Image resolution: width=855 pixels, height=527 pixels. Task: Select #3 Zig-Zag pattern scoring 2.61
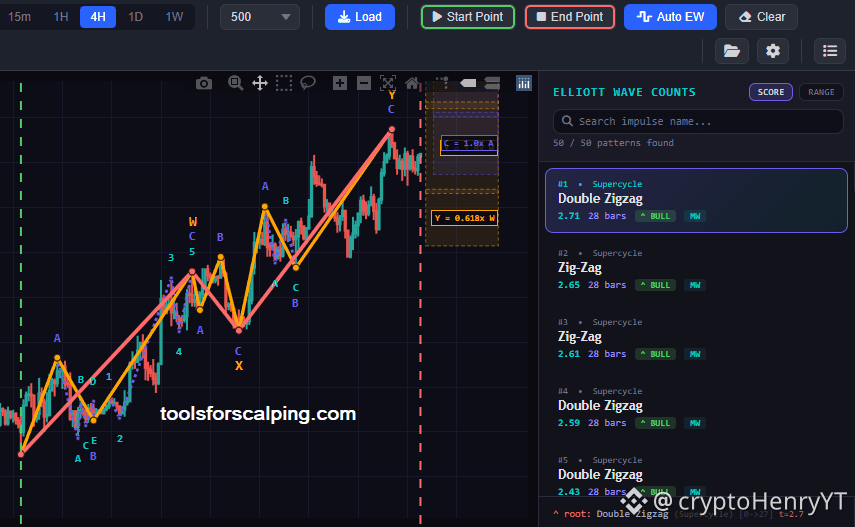click(696, 338)
